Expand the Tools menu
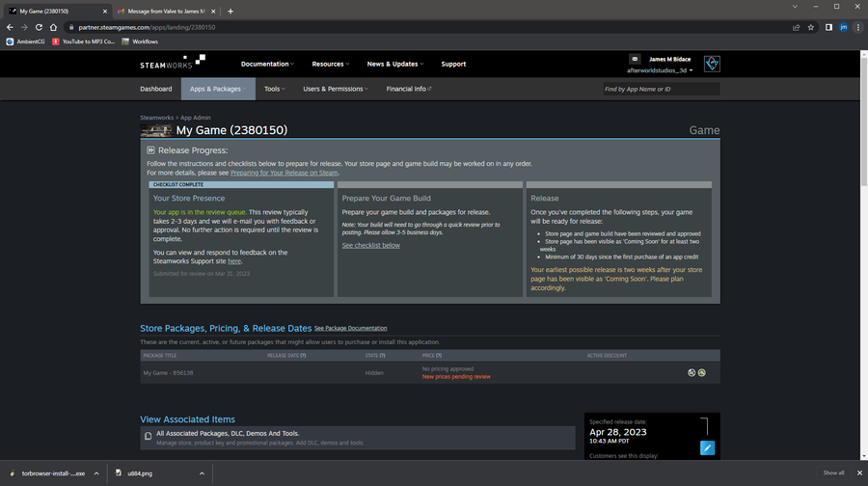Image resolution: width=868 pixels, height=486 pixels. [275, 89]
